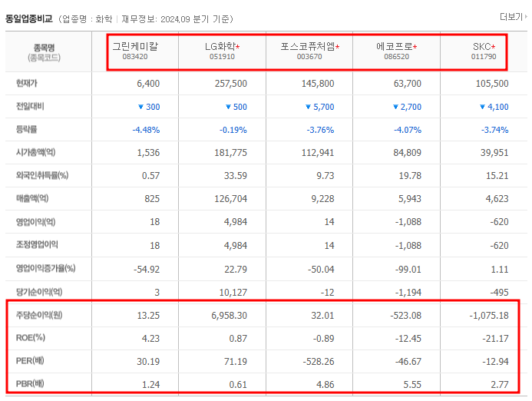Click EPS value 6,958.30
The image size is (532, 401).
[x=230, y=316]
